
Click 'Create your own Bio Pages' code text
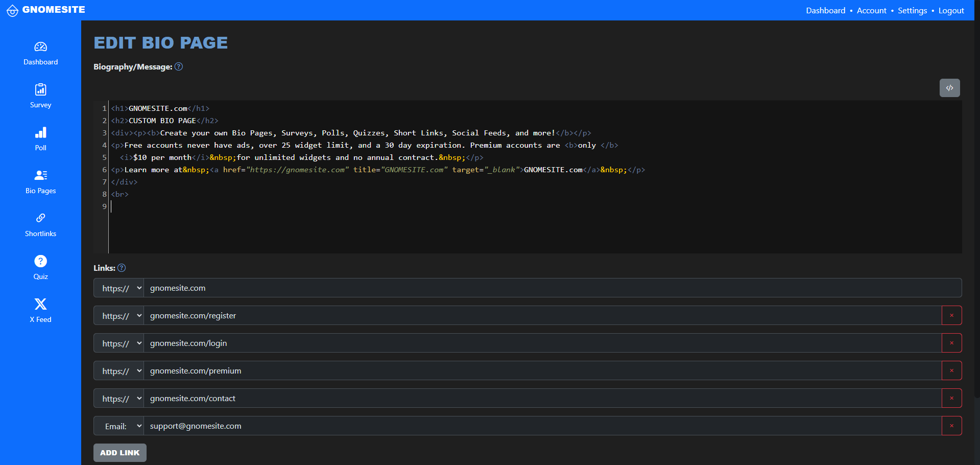(217, 133)
